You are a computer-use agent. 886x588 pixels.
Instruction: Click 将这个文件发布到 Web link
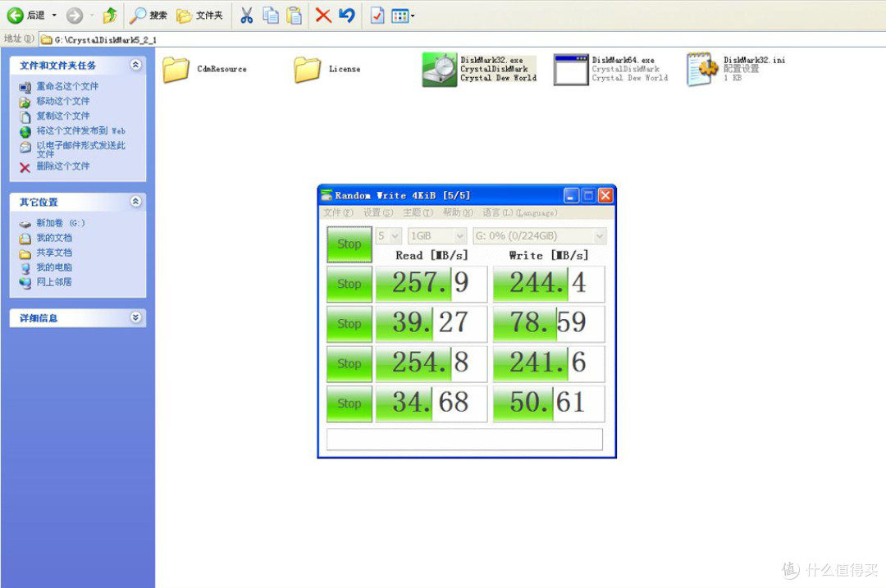click(x=80, y=130)
